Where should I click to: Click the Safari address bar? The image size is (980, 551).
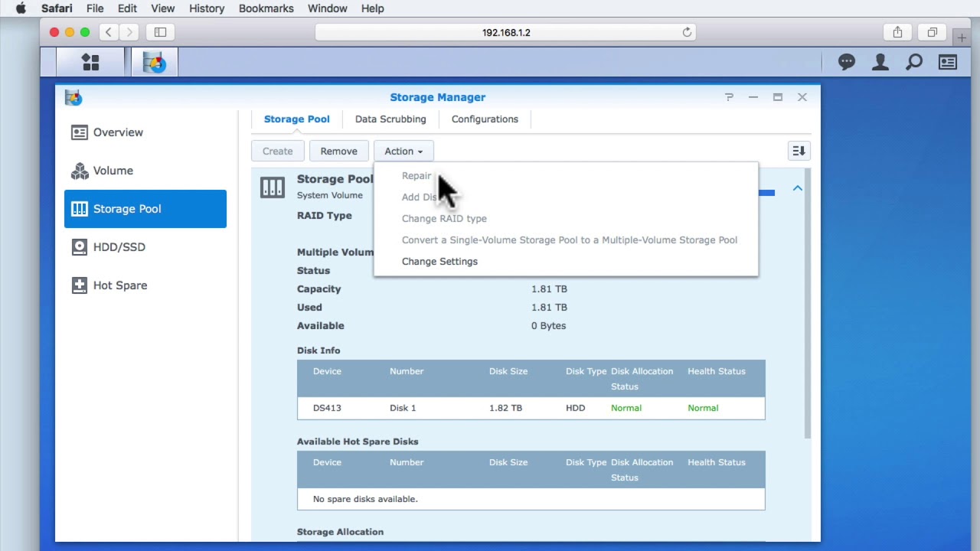coord(506,32)
